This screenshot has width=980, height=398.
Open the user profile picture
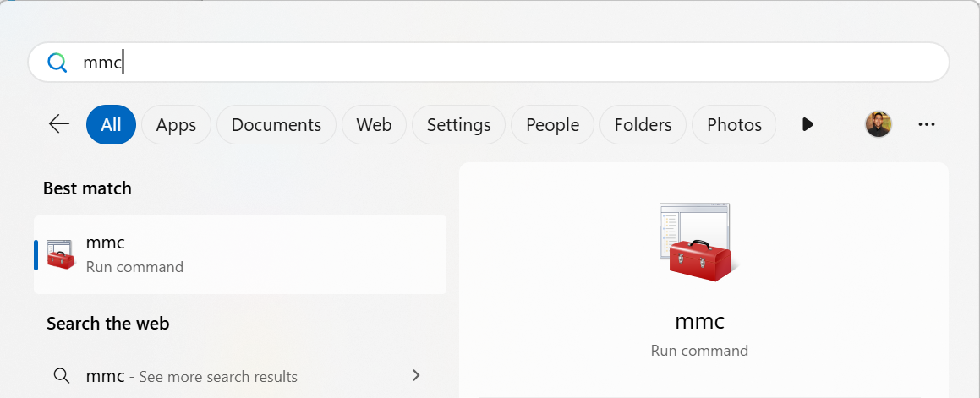tap(878, 125)
